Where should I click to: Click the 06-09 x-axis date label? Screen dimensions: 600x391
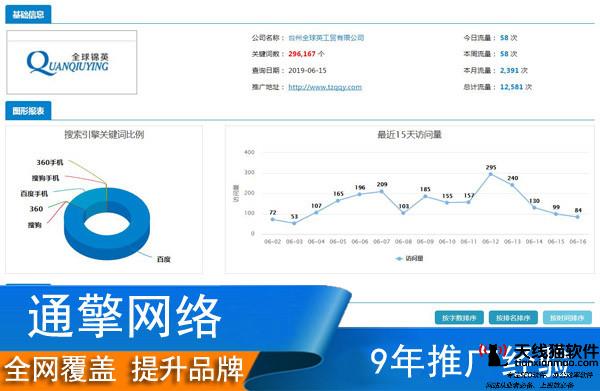425,241
